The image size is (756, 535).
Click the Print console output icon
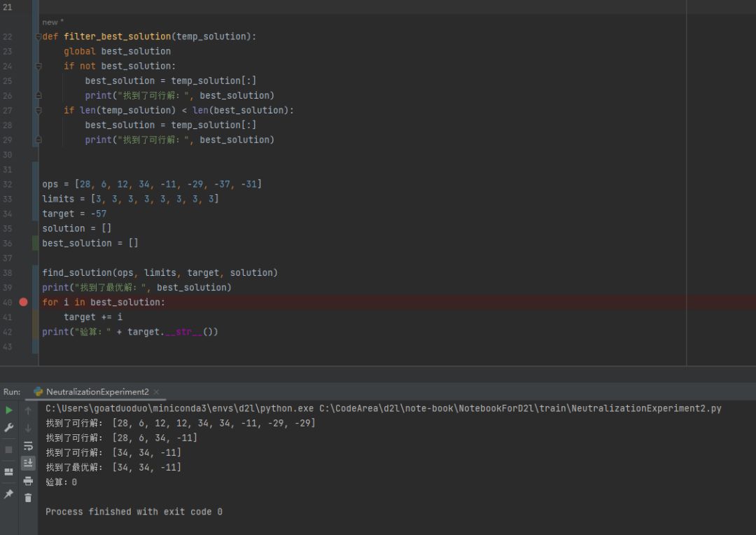click(x=28, y=480)
